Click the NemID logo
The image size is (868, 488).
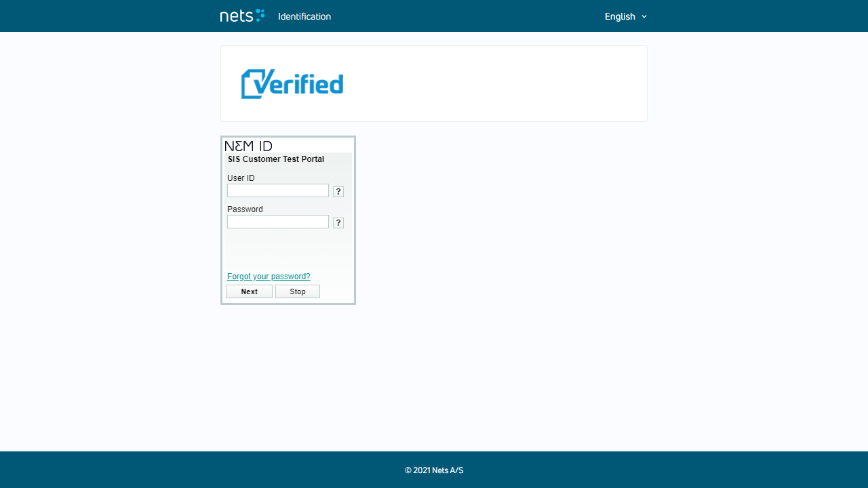[x=248, y=146]
